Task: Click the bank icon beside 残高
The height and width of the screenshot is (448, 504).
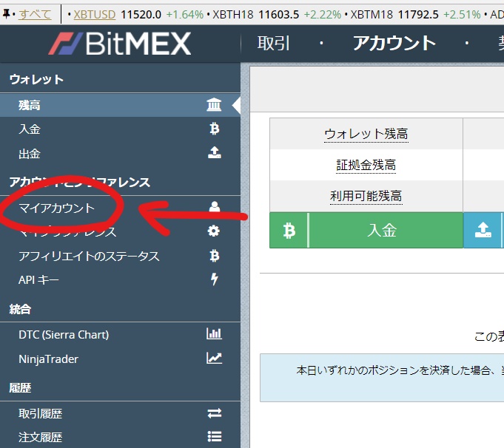Action: coord(214,105)
